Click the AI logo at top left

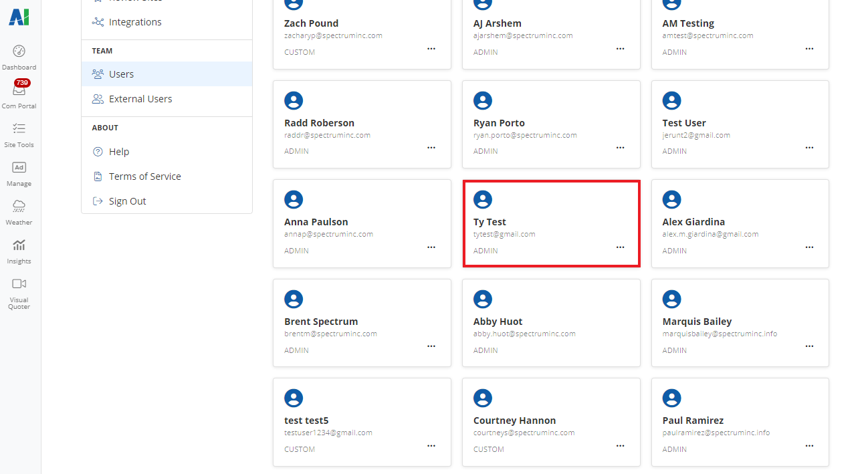coord(19,17)
